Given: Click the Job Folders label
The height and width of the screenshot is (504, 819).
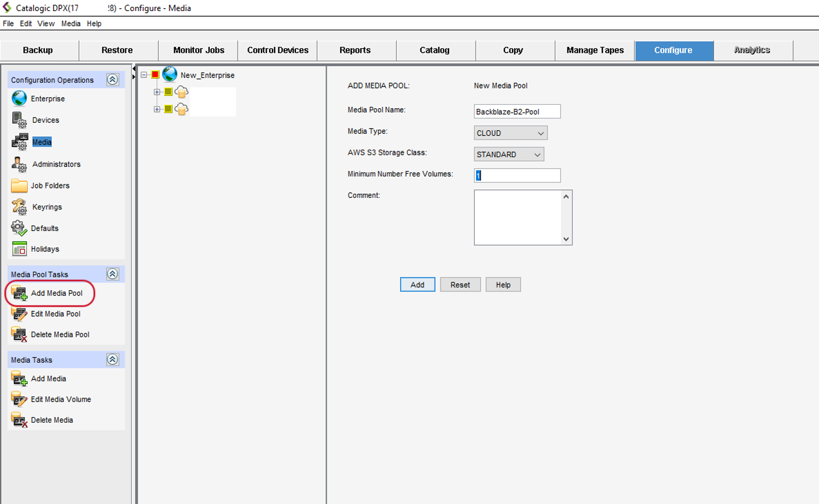Looking at the screenshot, I should 50,186.
